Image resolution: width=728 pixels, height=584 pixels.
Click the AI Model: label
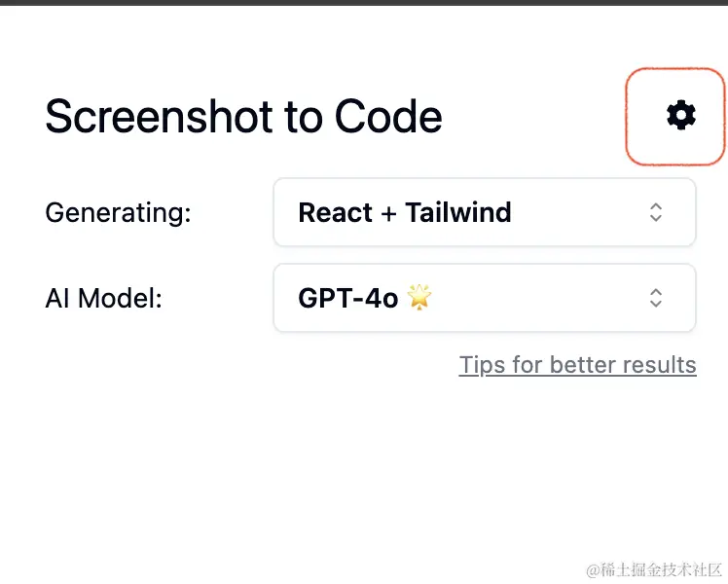103,298
